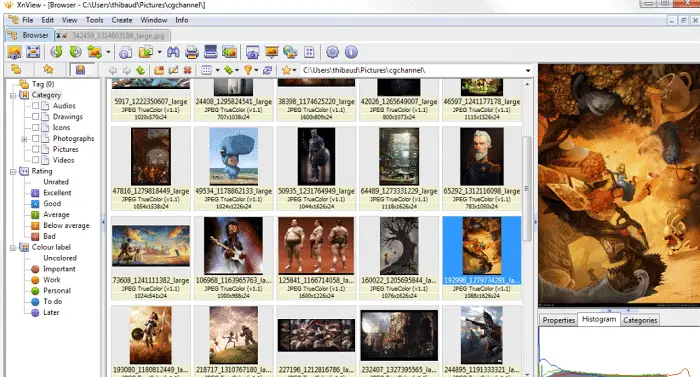
Task: Open image viewer icon at toolbar start
Action: click(14, 52)
